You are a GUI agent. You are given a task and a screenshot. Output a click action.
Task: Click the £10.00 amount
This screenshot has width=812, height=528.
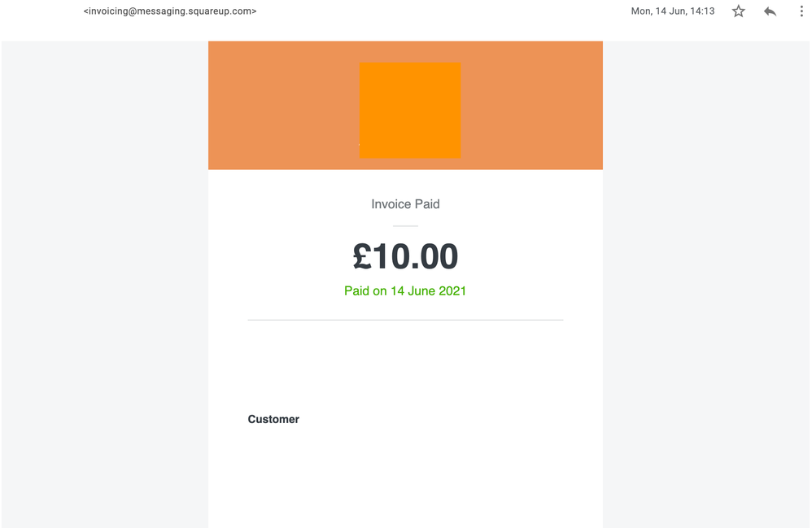click(405, 256)
